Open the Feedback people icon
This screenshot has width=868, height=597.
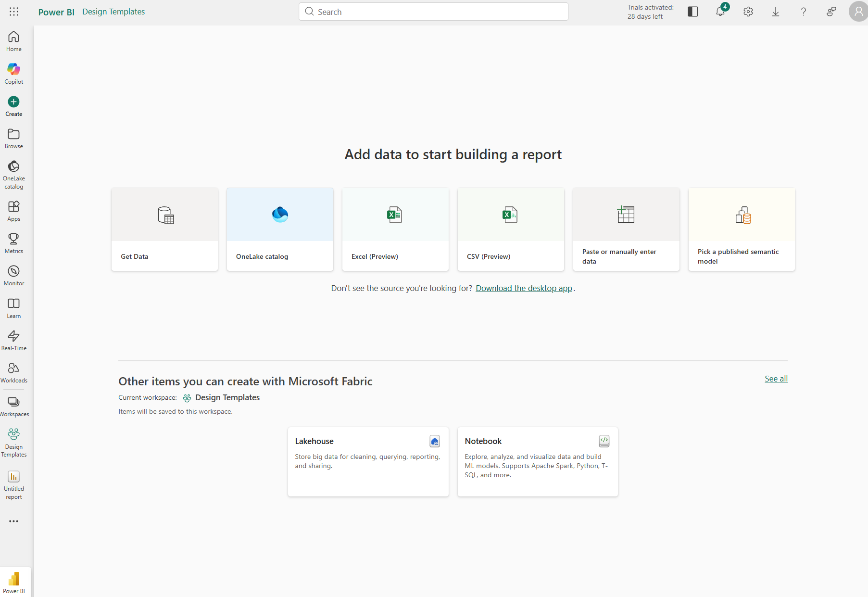click(x=831, y=12)
